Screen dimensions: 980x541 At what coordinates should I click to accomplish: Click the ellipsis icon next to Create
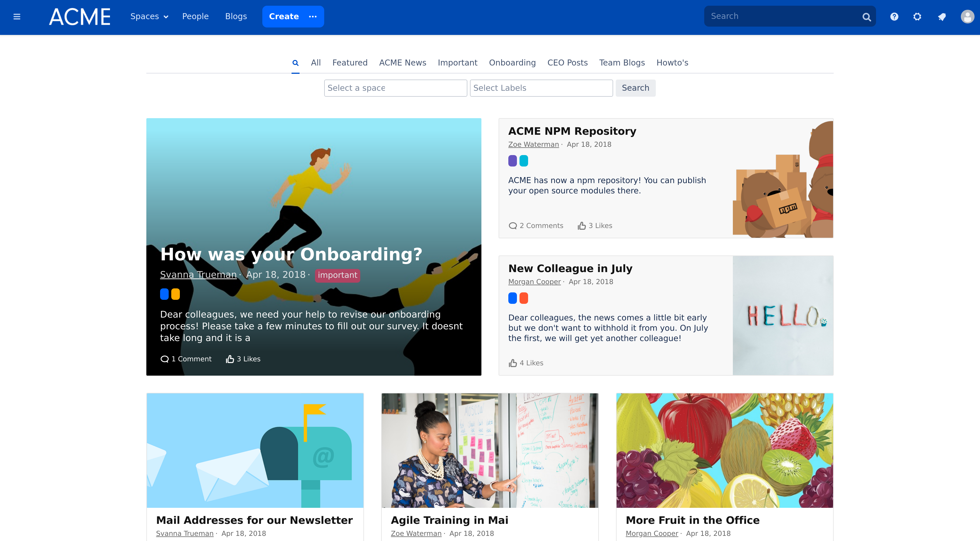313,16
